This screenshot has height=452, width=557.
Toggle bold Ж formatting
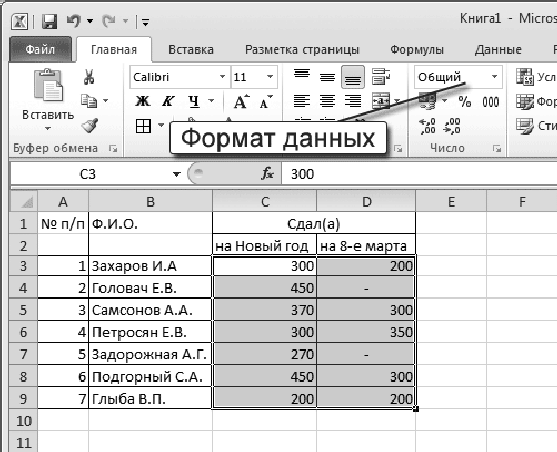[x=143, y=101]
